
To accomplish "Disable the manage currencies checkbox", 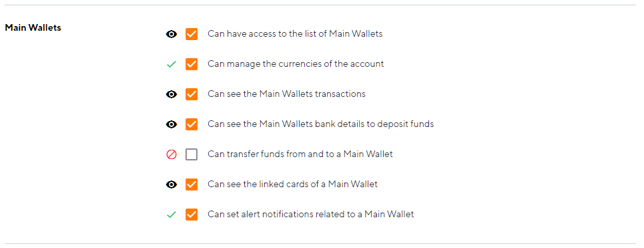I will click(192, 64).
